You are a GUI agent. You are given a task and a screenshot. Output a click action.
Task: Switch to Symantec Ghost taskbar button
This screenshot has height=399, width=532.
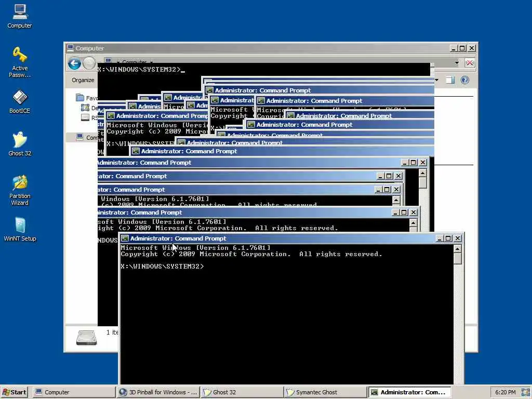pos(325,392)
